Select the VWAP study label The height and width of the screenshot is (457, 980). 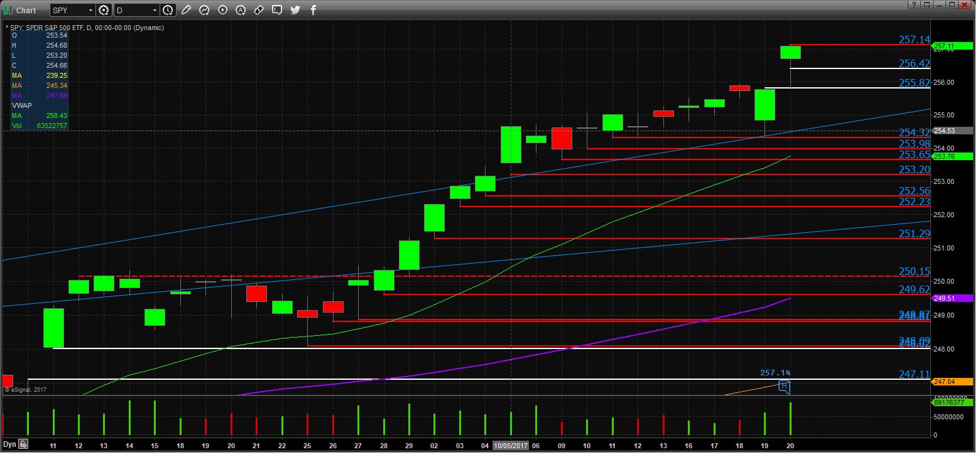pos(21,105)
